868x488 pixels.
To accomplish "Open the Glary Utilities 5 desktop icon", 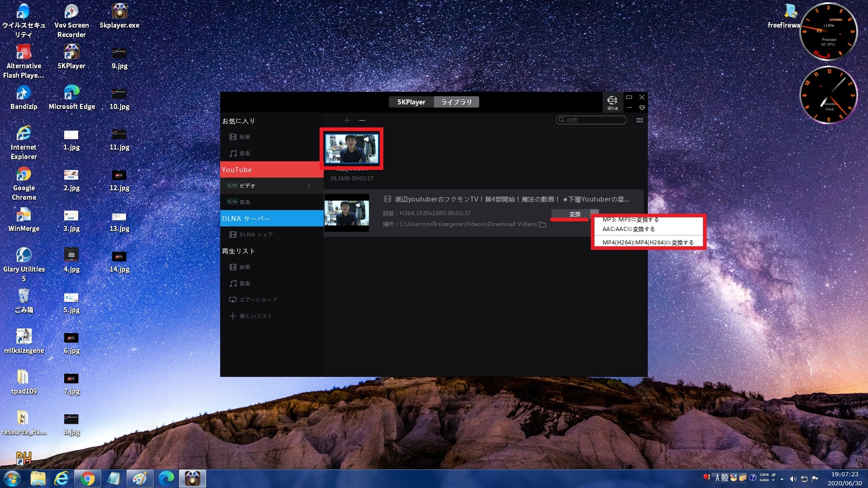I will coord(24,265).
